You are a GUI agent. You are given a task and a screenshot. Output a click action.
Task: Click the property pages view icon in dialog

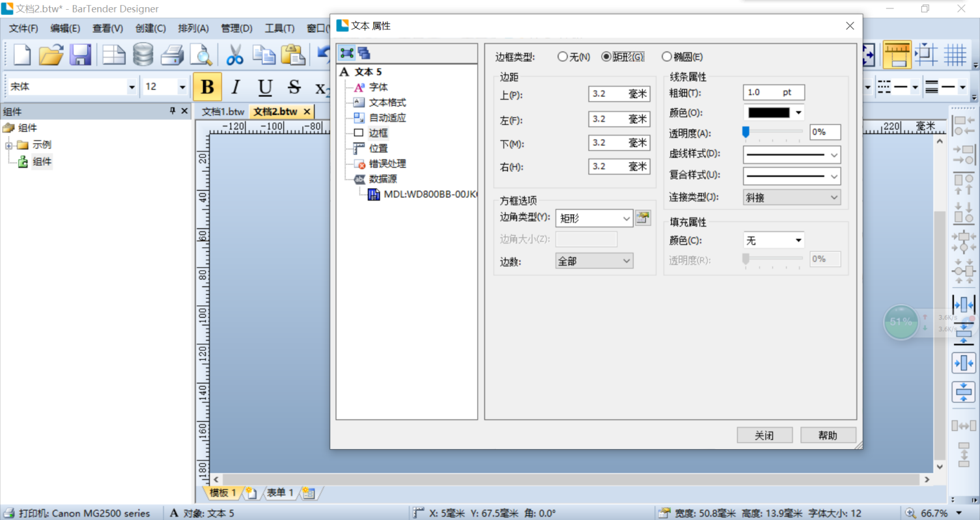point(347,53)
